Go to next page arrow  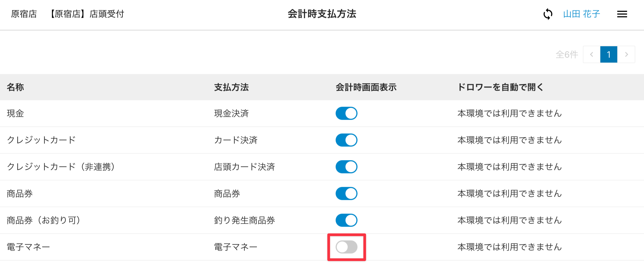626,55
